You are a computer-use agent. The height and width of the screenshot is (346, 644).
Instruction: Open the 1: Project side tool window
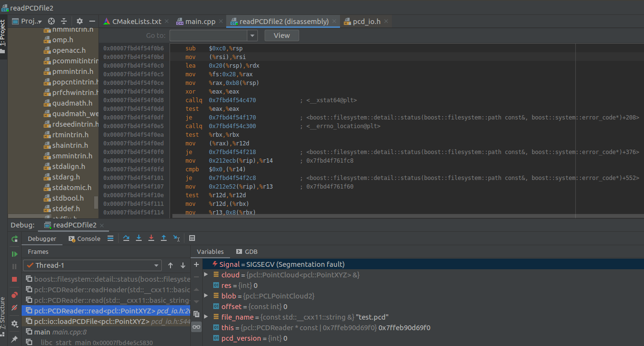click(x=3, y=36)
